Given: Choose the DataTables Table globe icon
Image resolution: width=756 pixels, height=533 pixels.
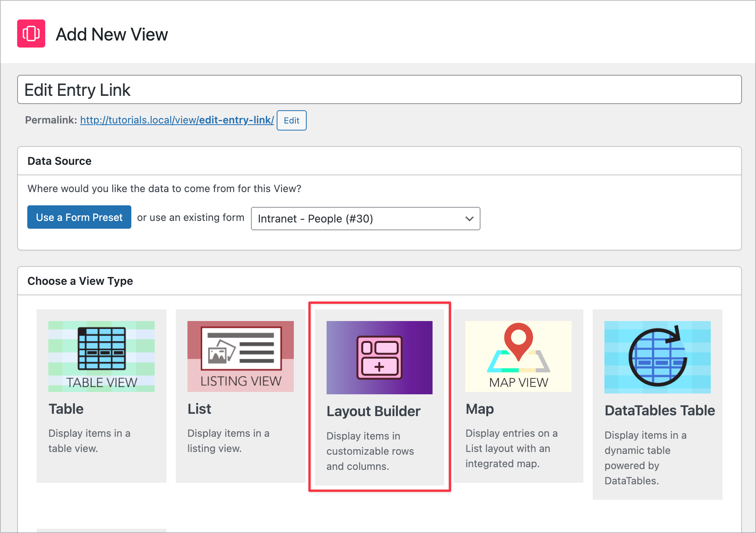Looking at the screenshot, I should (x=657, y=357).
